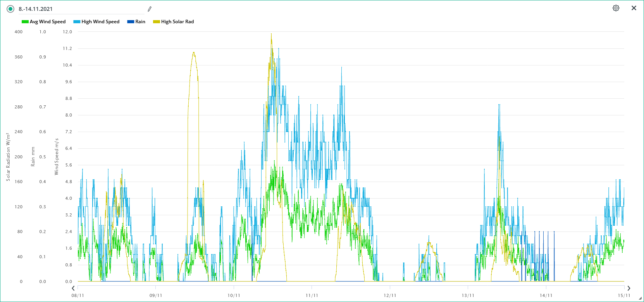Screen dimensions: 644x302
Task: Close the chart panel with the X
Action: tap(634, 8)
